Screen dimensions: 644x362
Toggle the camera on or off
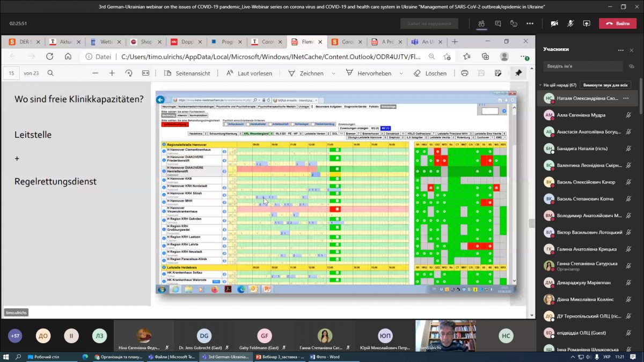[x=554, y=24]
